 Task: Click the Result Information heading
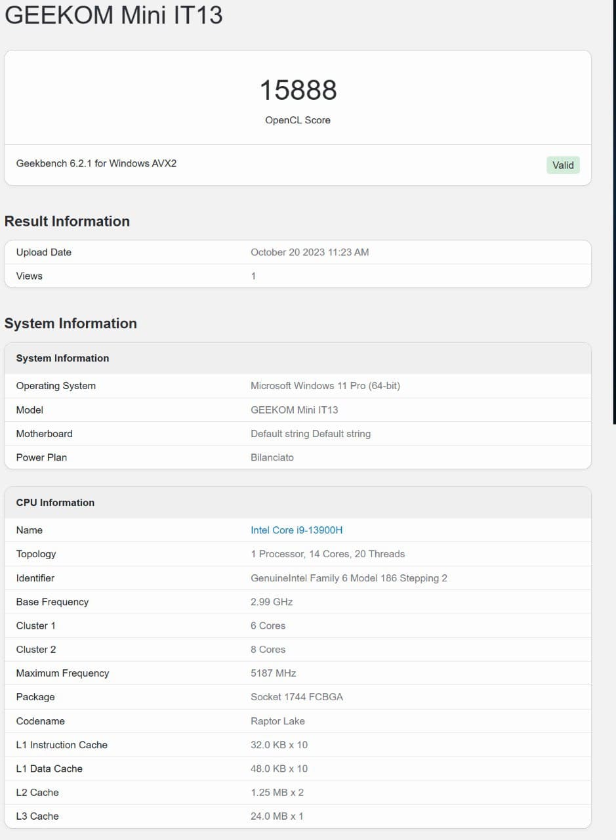point(67,221)
